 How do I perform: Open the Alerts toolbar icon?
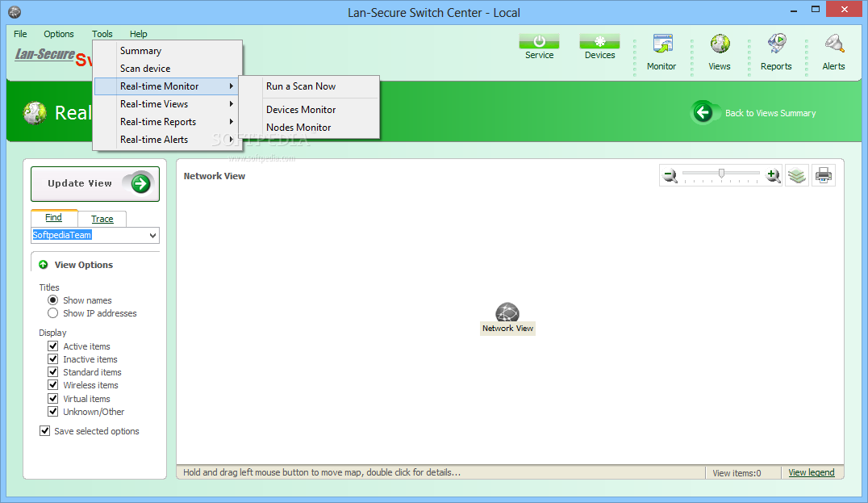(x=833, y=44)
